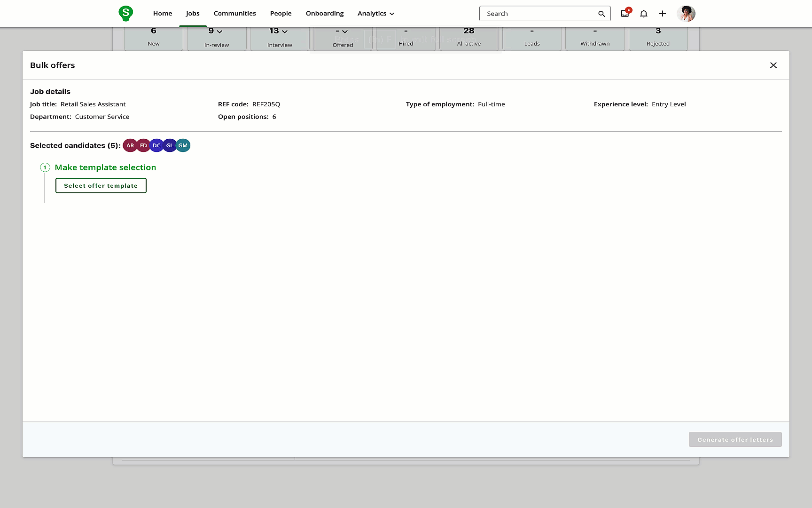Go to the Home menu

point(163,14)
